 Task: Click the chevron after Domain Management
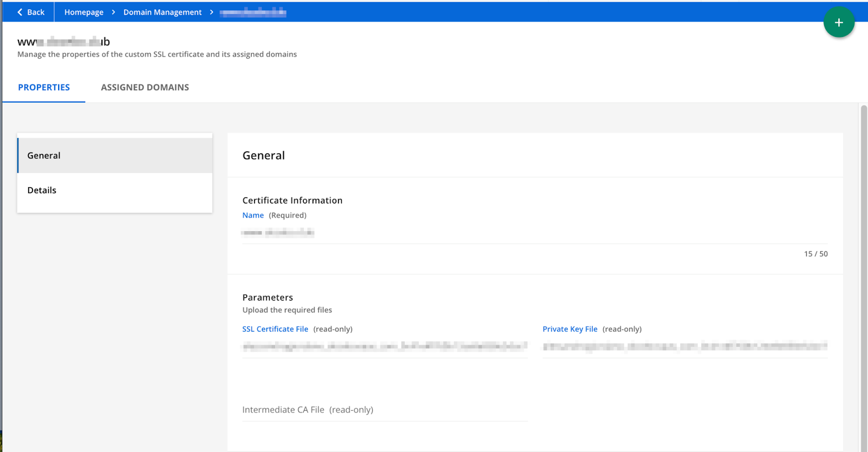tap(212, 12)
